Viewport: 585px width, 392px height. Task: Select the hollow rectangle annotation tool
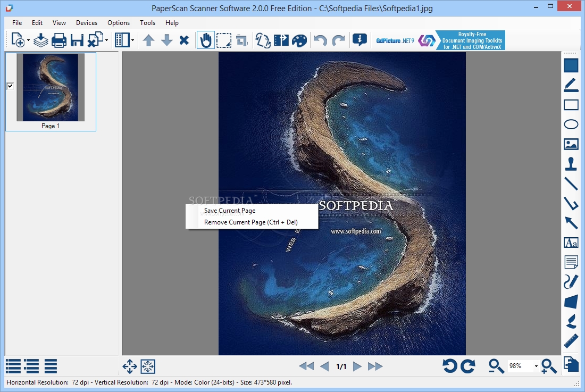pos(571,105)
